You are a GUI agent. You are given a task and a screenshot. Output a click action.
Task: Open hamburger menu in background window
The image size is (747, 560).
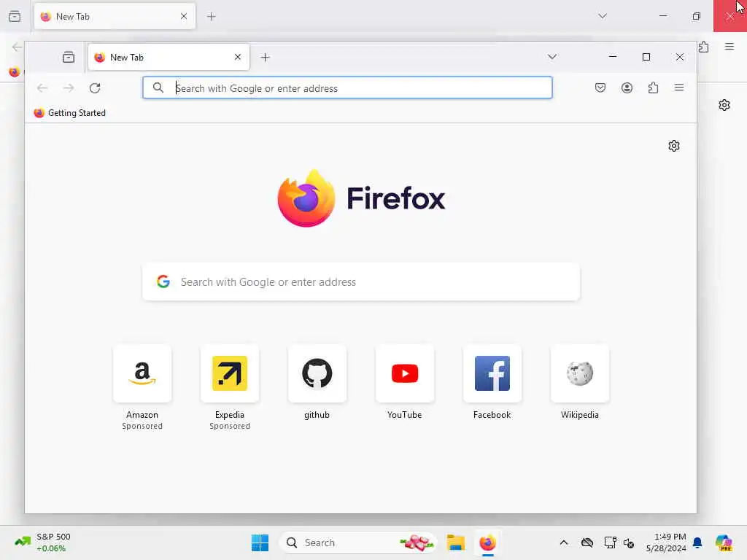(729, 46)
